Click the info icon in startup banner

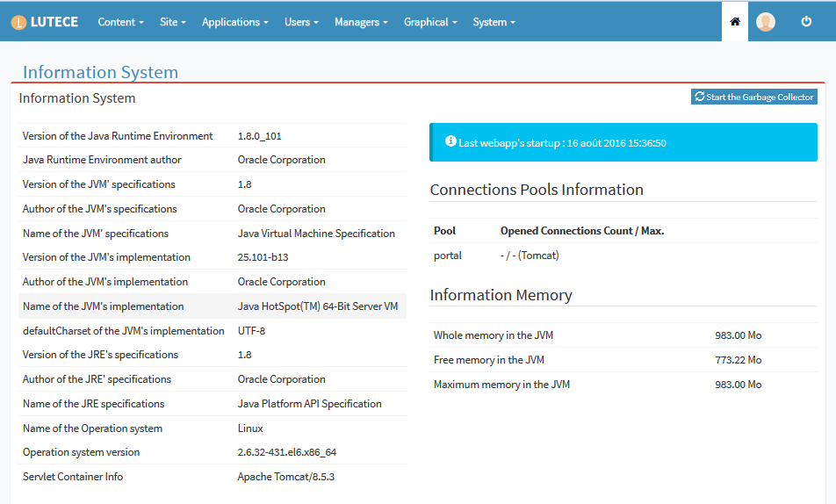coord(450,141)
